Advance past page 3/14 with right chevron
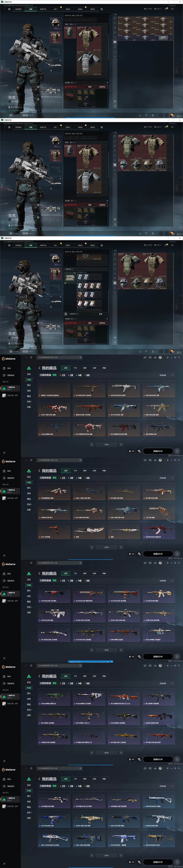This screenshot has height=868, width=183. click(121, 650)
